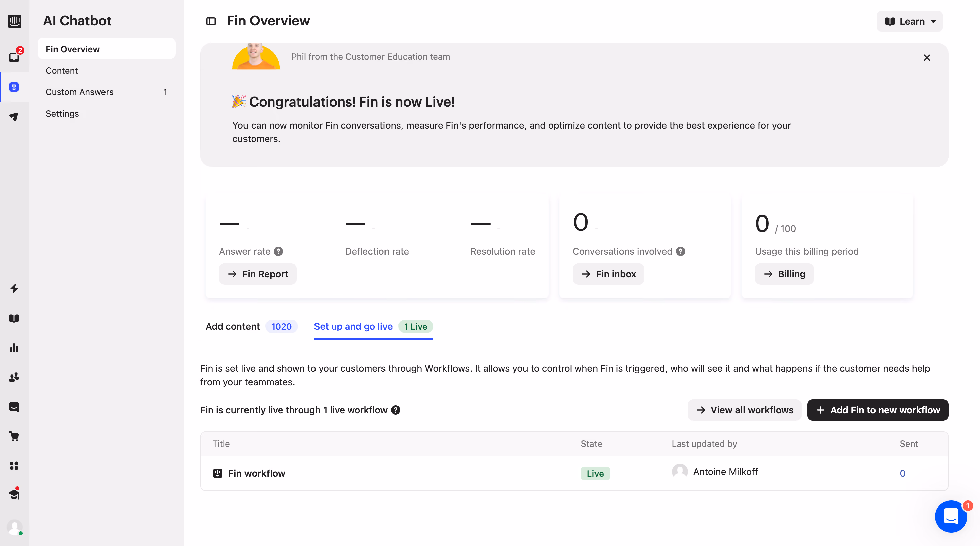The image size is (980, 546).
Task: Open the Inbox icon with badge
Action: pyautogui.click(x=14, y=57)
